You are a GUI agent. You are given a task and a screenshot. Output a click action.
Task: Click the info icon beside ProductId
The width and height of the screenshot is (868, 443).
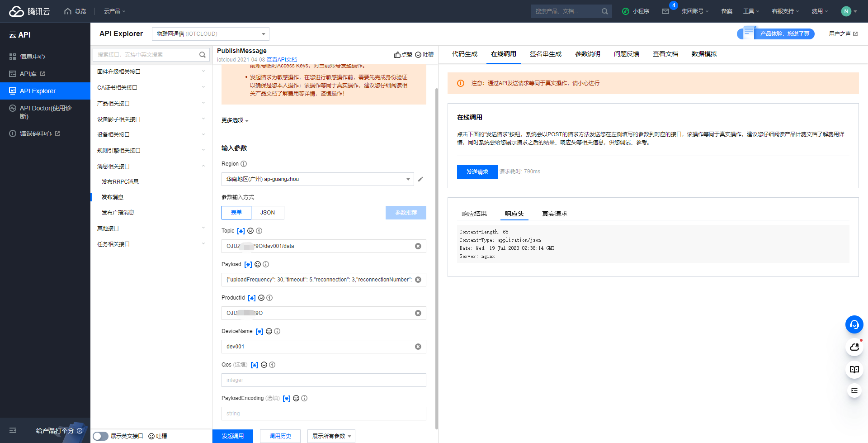tap(269, 298)
